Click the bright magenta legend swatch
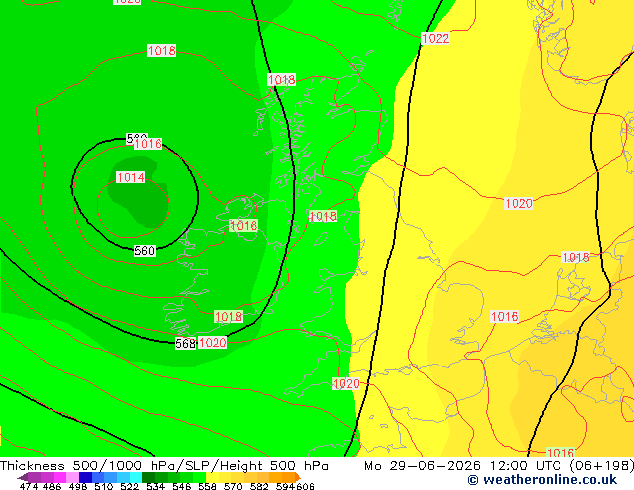This screenshot has height=490, width=634. tap(60, 477)
